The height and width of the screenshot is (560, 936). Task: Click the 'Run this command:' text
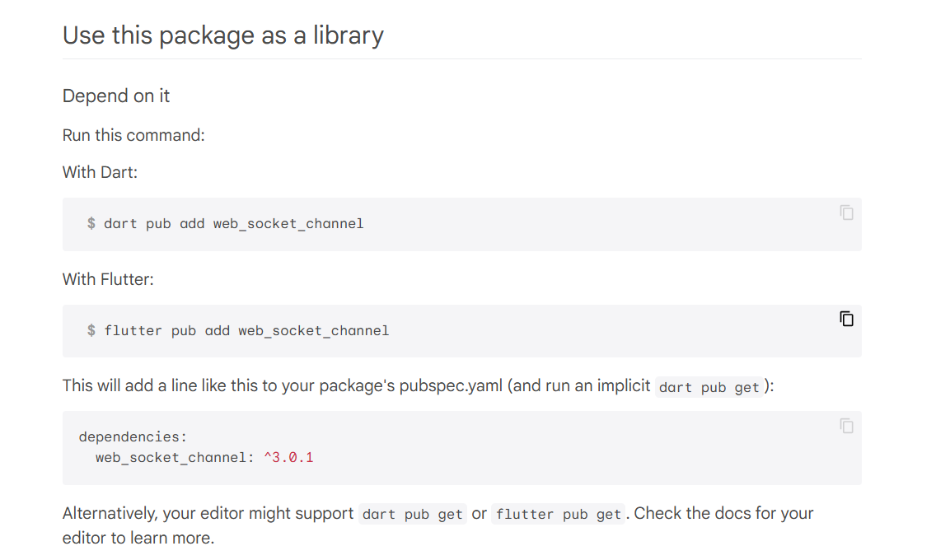point(133,135)
